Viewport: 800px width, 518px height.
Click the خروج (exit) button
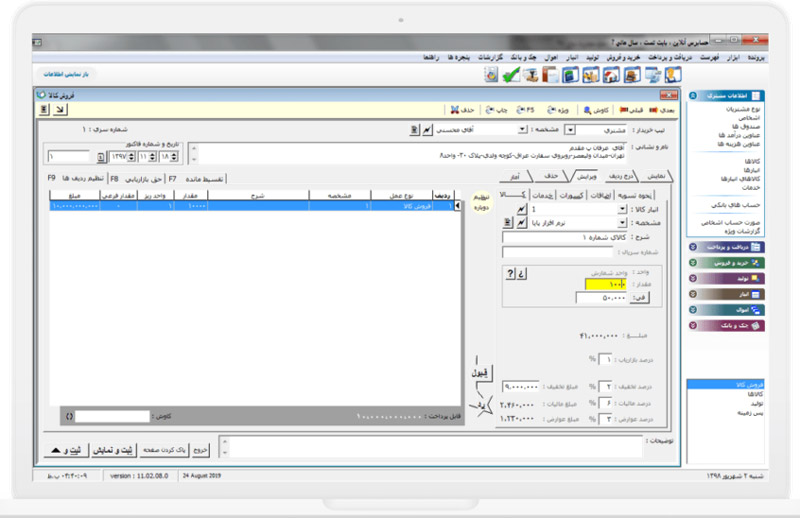tap(201, 450)
